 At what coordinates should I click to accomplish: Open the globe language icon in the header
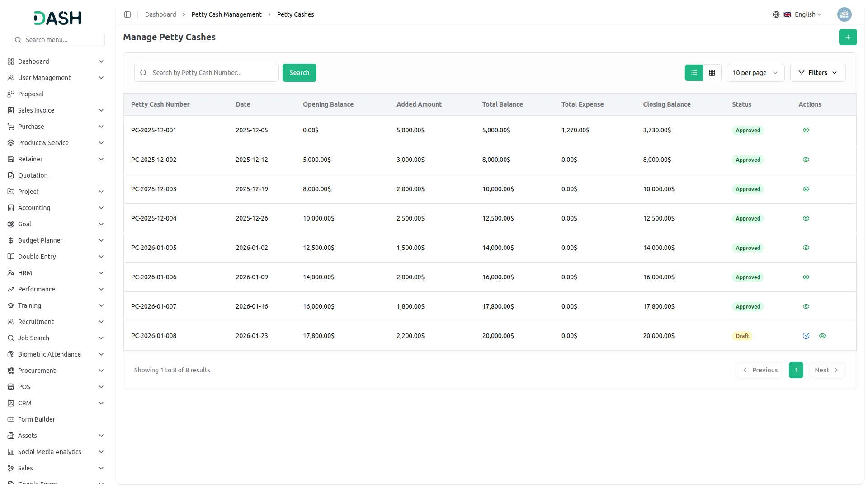pyautogui.click(x=776, y=14)
